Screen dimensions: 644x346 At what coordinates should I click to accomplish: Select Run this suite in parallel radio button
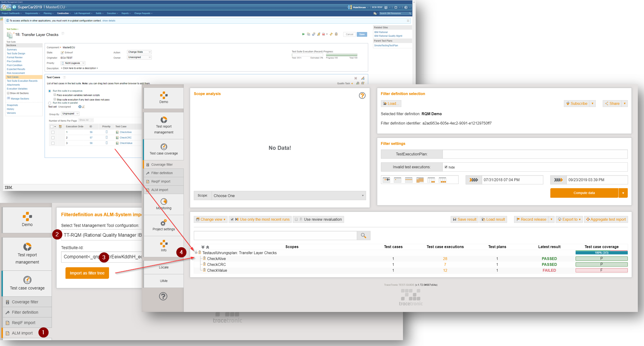coord(50,103)
